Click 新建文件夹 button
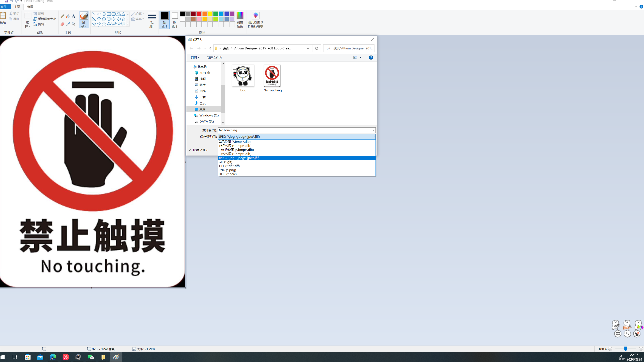Screen dimensions: 644x362 pyautogui.click(x=214, y=58)
